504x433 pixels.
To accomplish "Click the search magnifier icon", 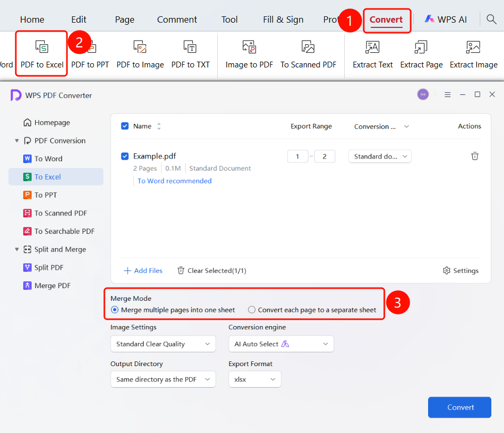I will click(491, 19).
